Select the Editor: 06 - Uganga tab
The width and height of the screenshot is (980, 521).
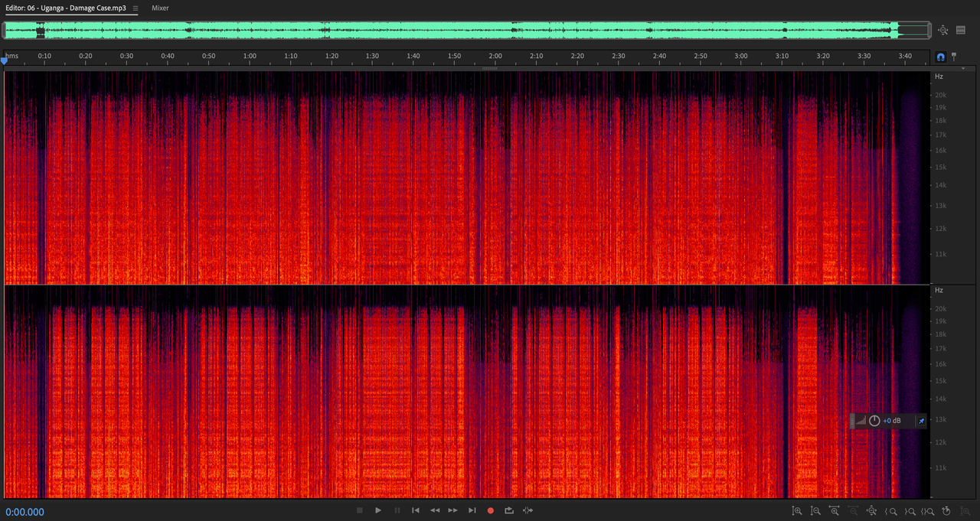coord(66,8)
